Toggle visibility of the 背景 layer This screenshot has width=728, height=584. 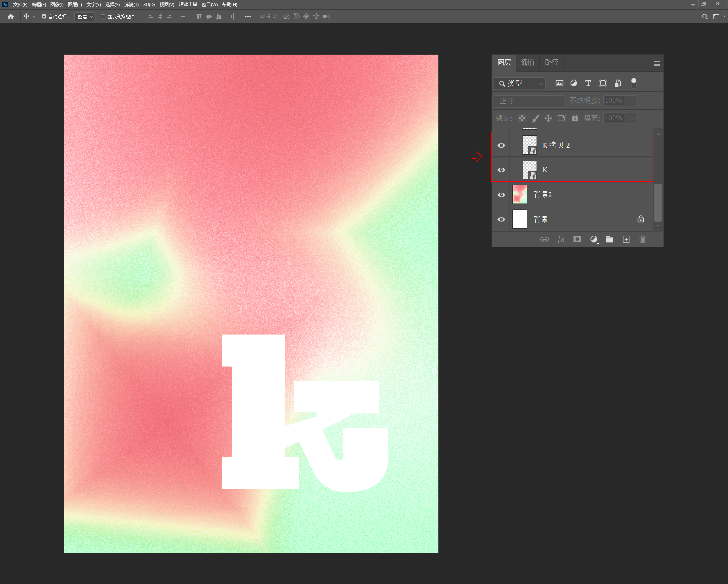pos(501,220)
